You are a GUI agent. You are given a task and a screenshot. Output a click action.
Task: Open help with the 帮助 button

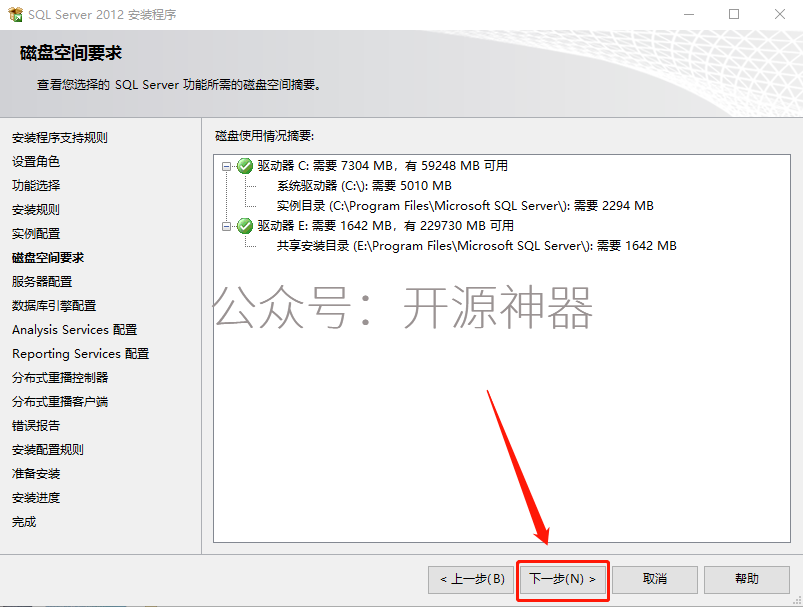click(747, 579)
